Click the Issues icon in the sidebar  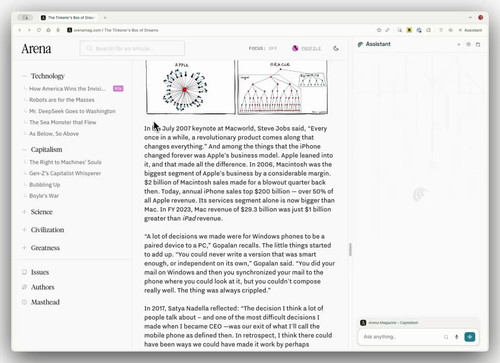[24, 272]
